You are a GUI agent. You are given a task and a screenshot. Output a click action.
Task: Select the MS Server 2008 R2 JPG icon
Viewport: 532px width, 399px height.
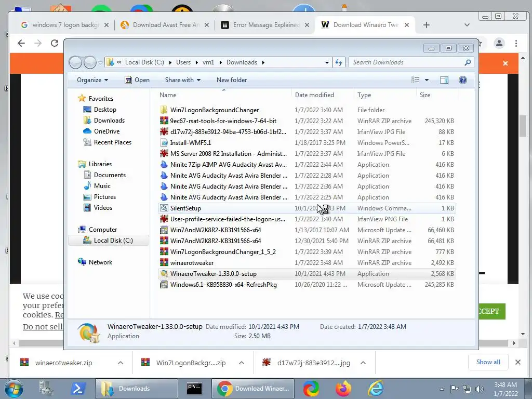164,154
